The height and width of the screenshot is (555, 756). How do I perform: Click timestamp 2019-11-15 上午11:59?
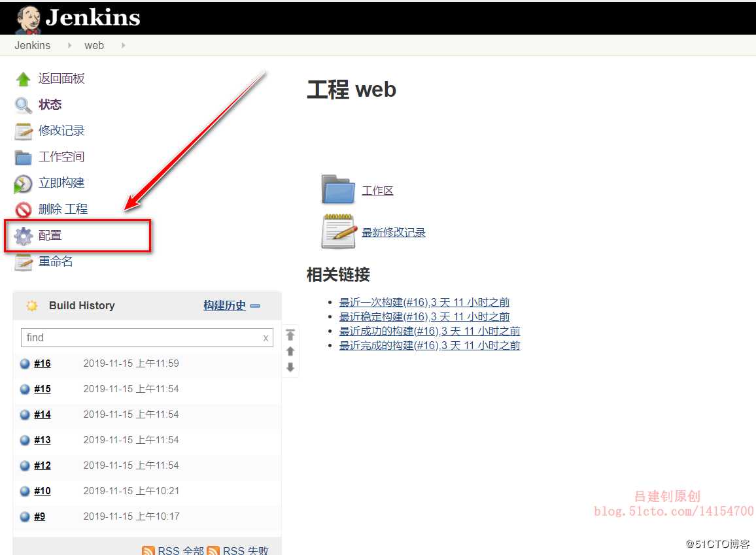click(131, 363)
